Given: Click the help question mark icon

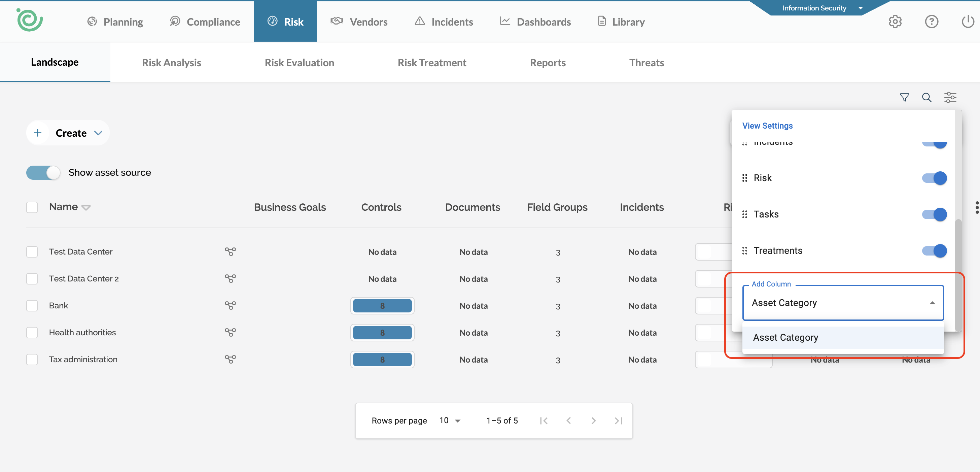Looking at the screenshot, I should pos(931,22).
